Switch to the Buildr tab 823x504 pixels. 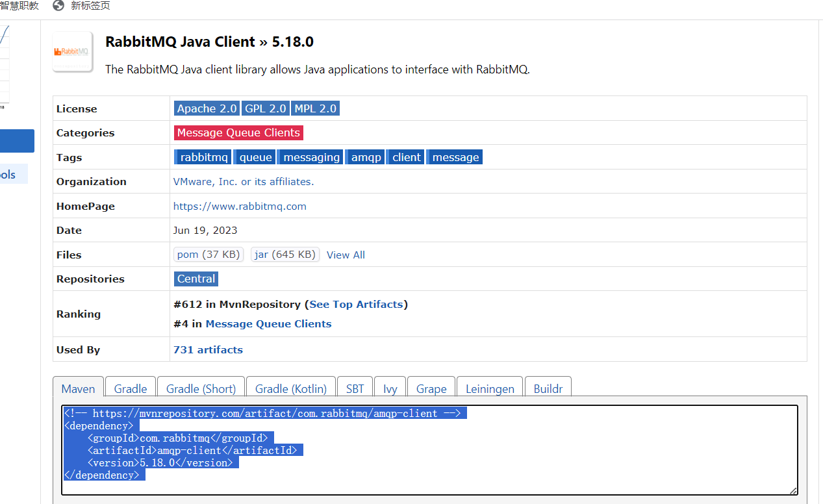tap(548, 388)
